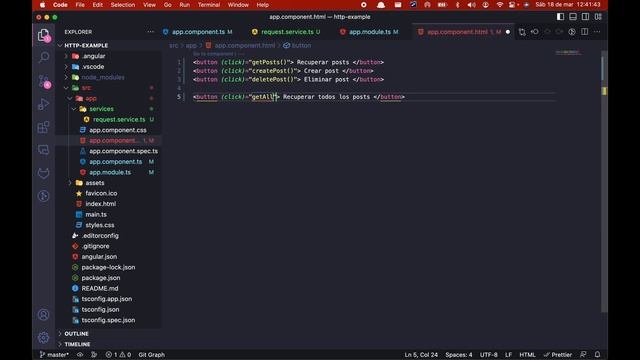Collapse the HTTP-EXAMPLE root folder
The width and height of the screenshot is (640, 360).
(86, 45)
